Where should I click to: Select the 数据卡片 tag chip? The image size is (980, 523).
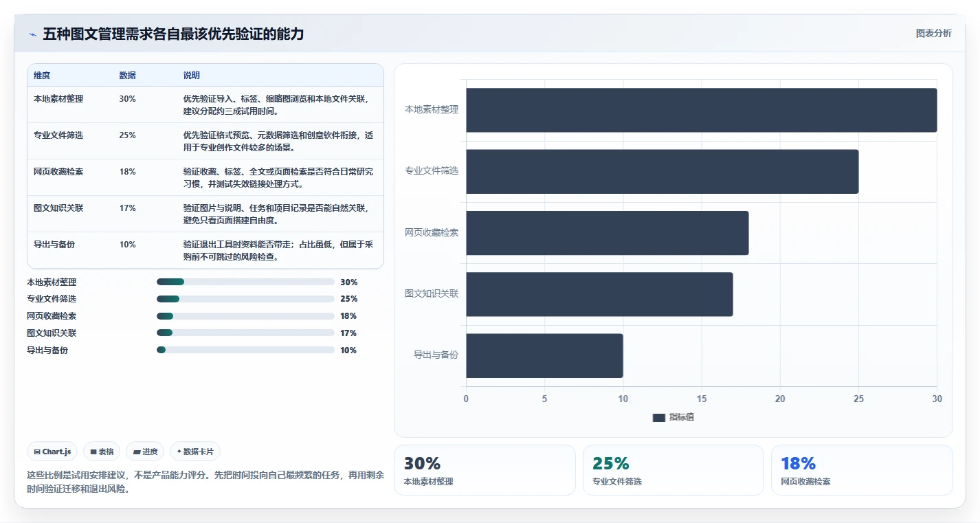point(195,452)
